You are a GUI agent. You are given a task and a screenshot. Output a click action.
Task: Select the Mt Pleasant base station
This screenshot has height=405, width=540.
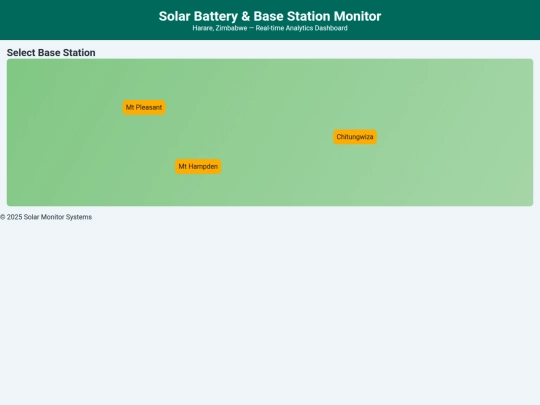144,107
